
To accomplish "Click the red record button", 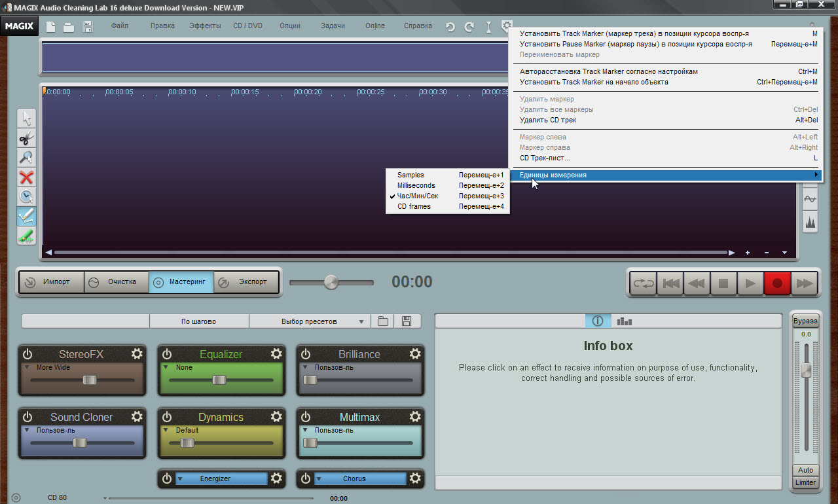I will (777, 283).
